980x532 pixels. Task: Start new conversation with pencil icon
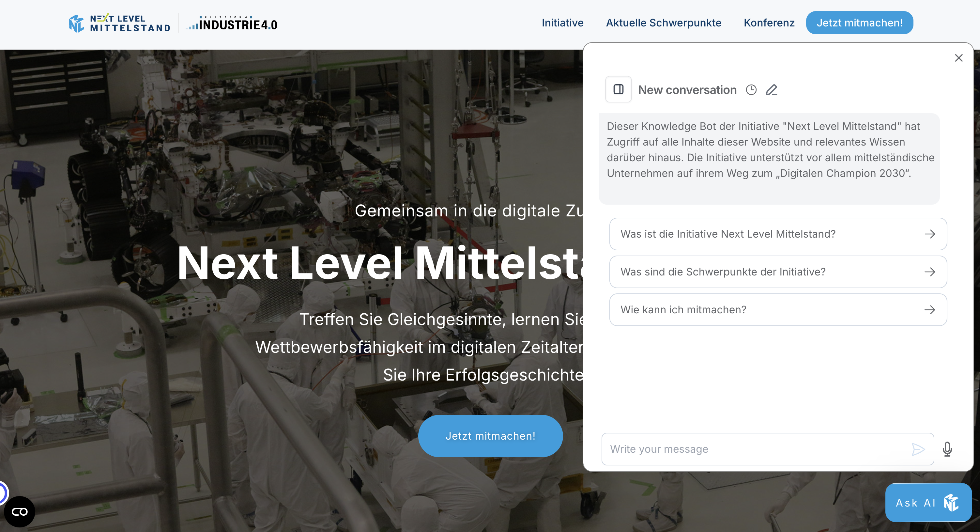tap(771, 90)
